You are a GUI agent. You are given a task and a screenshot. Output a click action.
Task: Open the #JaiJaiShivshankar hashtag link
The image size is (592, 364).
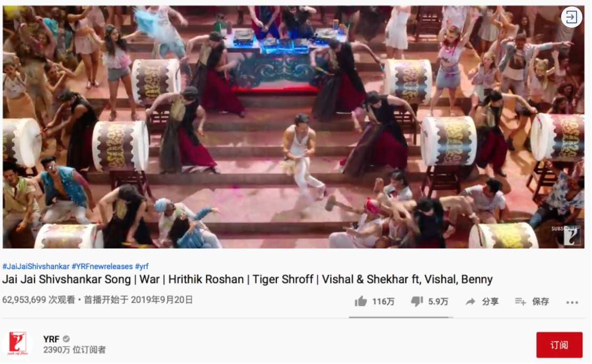tap(36, 267)
